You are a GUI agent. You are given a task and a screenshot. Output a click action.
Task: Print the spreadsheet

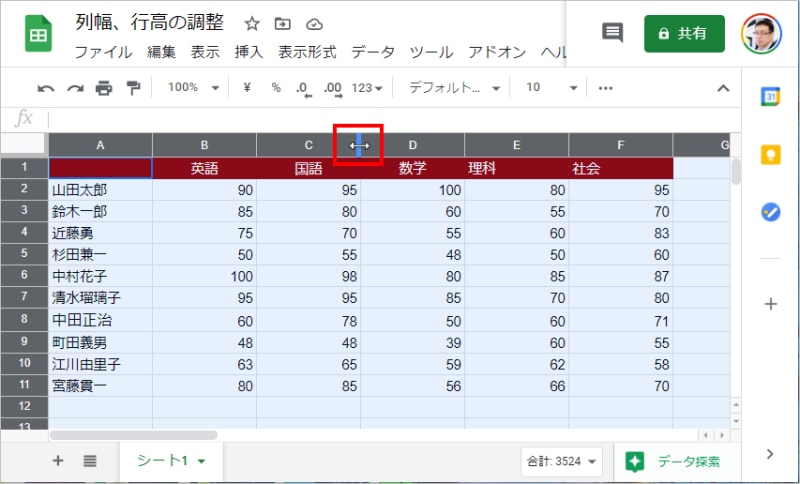tap(104, 88)
